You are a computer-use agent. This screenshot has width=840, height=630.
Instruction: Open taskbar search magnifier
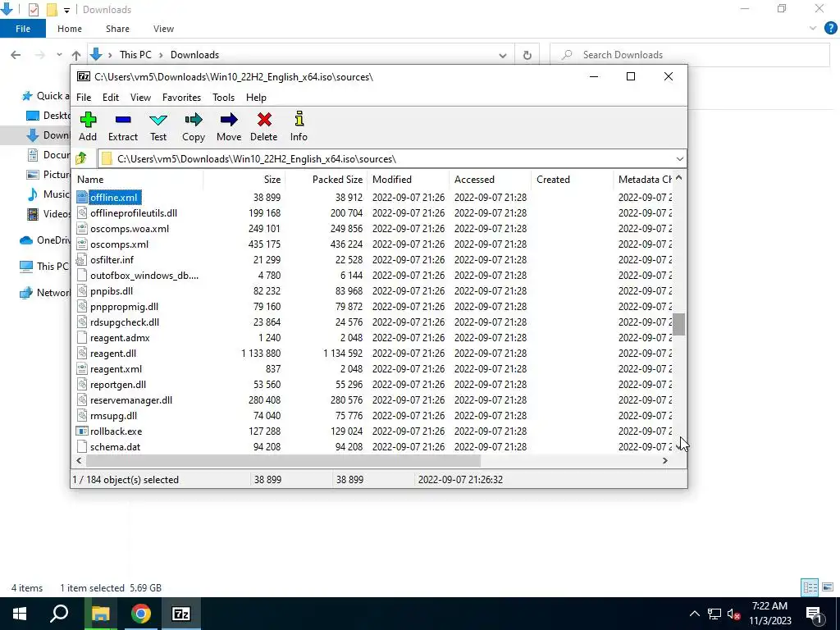point(59,614)
